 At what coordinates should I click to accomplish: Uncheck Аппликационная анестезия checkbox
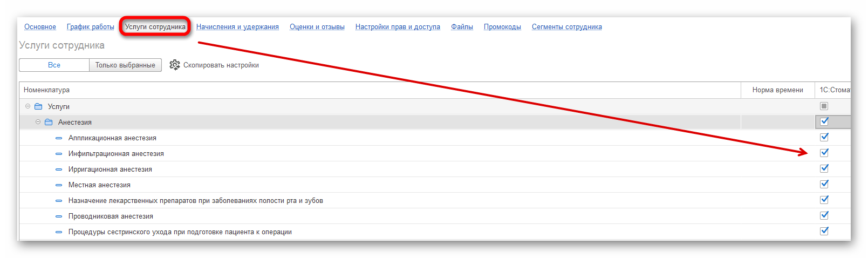tap(824, 137)
